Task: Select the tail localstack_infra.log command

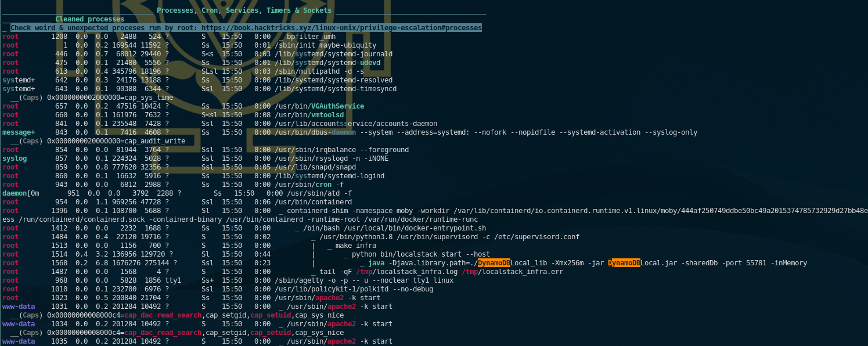Action: pos(441,272)
